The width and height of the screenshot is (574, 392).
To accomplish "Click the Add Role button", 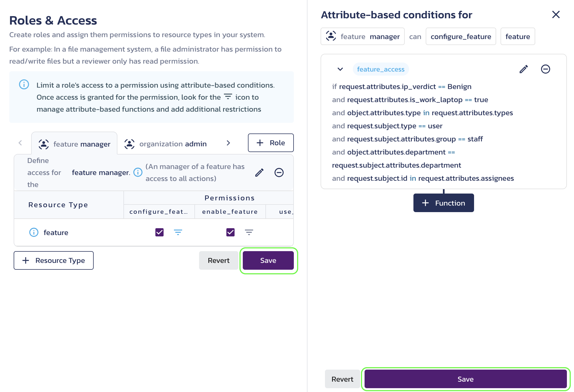I will (x=270, y=142).
